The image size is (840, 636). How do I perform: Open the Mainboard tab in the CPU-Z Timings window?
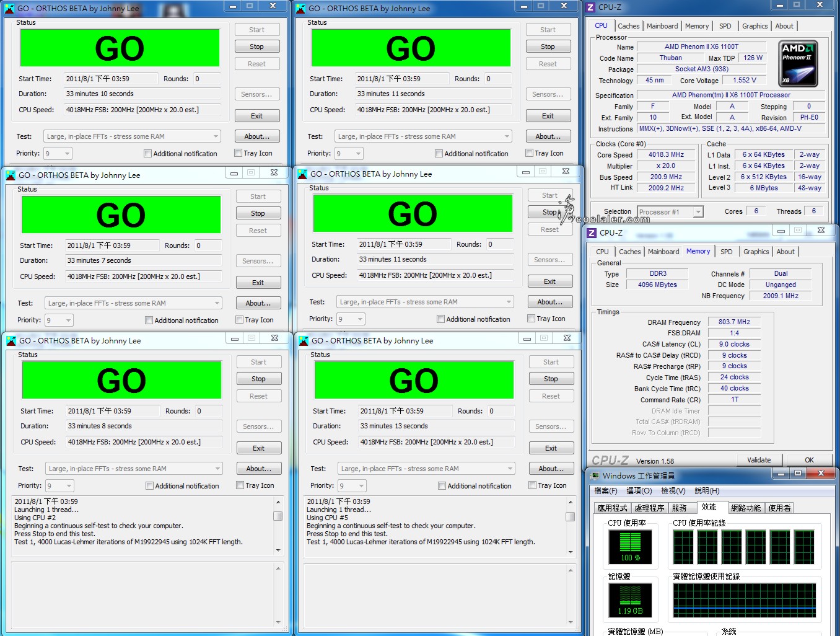point(663,252)
